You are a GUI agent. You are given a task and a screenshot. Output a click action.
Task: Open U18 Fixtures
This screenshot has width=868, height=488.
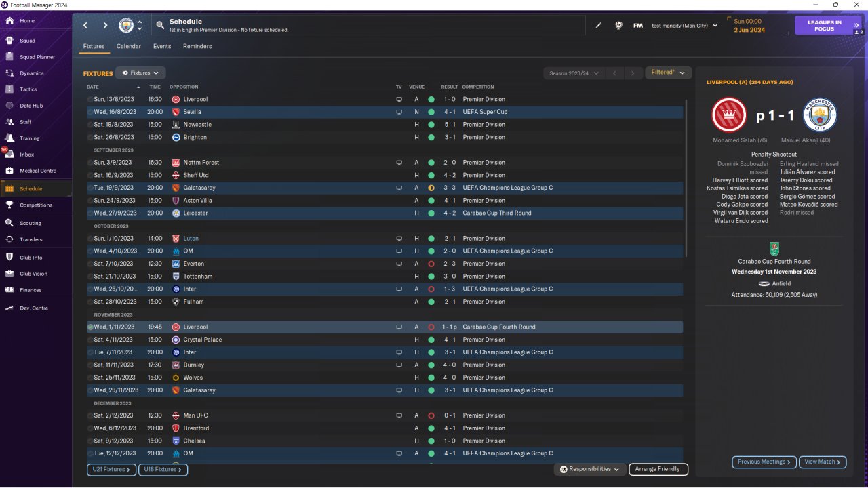pos(163,469)
